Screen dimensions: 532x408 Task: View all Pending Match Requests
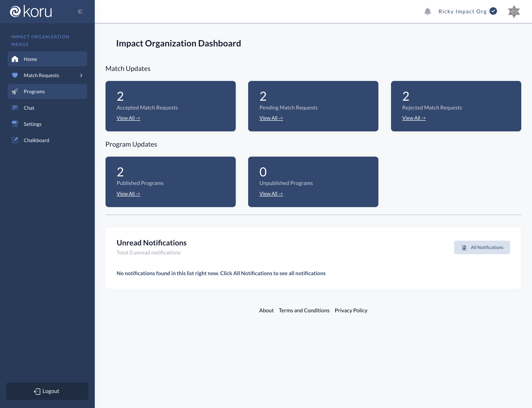[x=271, y=118]
